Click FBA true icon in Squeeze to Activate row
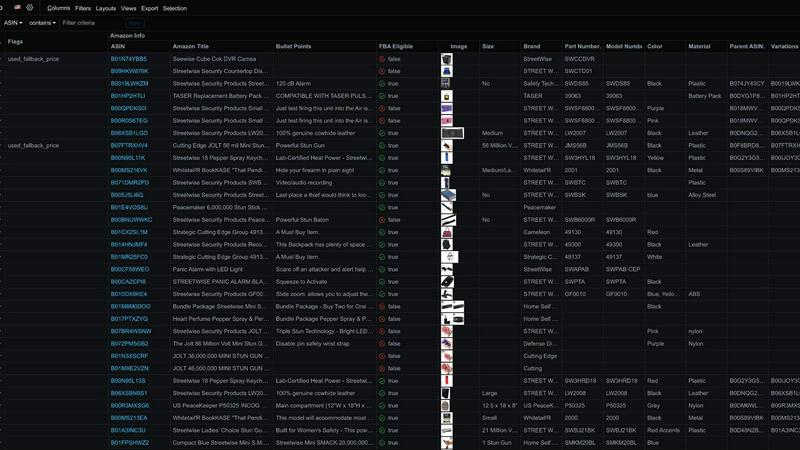The height and width of the screenshot is (450, 800). [382, 282]
